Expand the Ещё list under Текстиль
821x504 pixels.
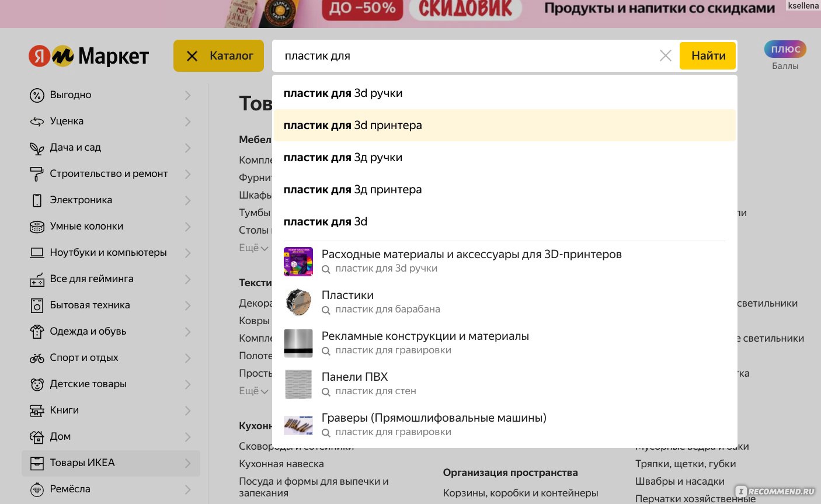coord(253,391)
